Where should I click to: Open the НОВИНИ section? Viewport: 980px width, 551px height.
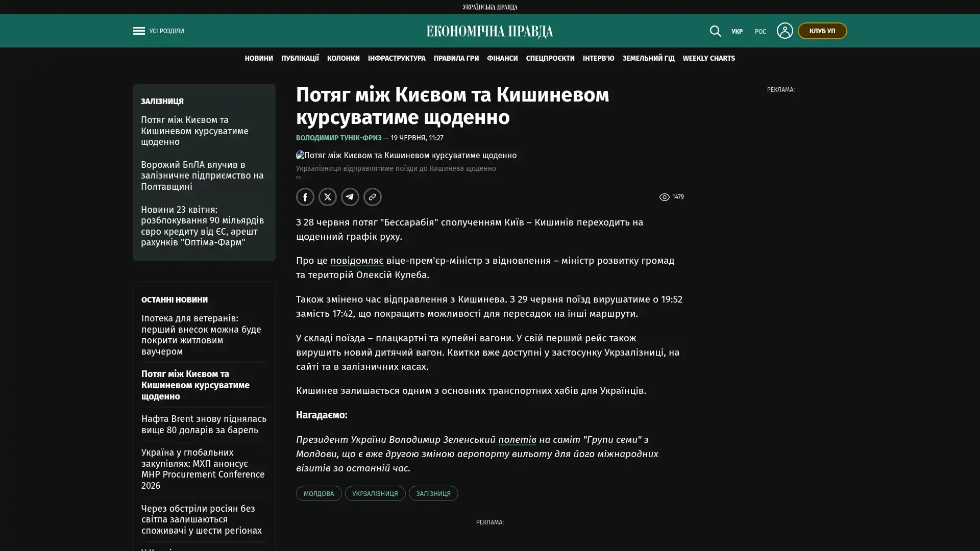(259, 58)
